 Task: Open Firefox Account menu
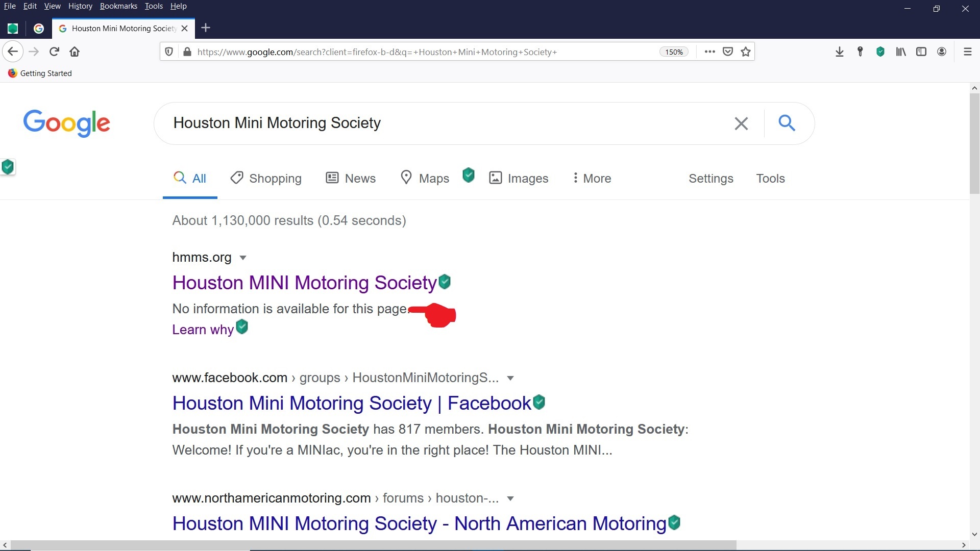tap(942, 52)
